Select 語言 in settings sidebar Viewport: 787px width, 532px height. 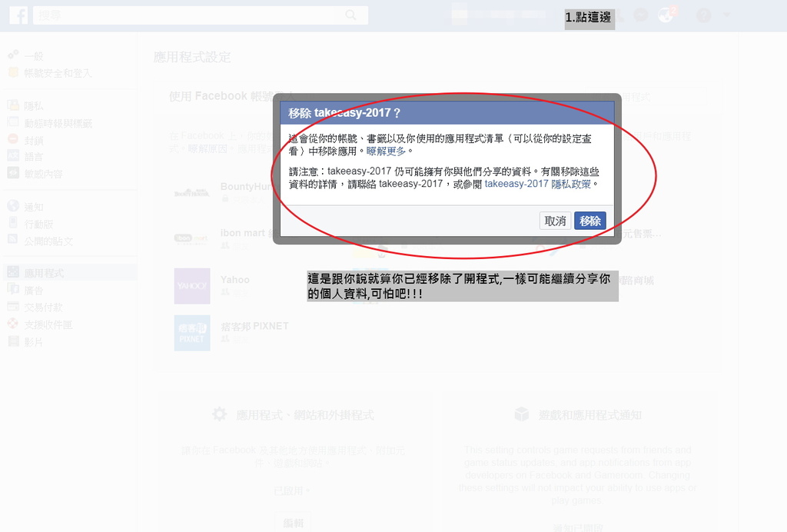pos(34,157)
